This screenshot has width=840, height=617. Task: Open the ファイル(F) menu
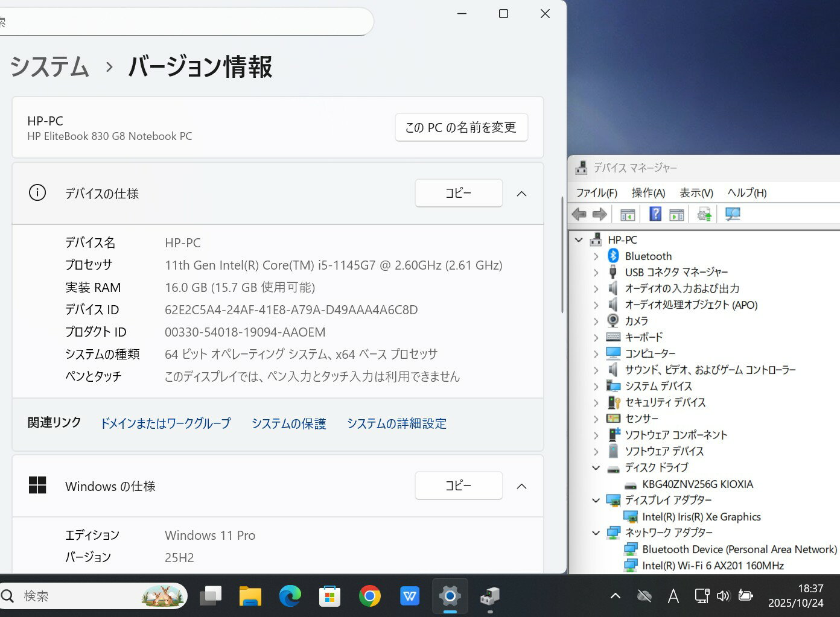(596, 193)
